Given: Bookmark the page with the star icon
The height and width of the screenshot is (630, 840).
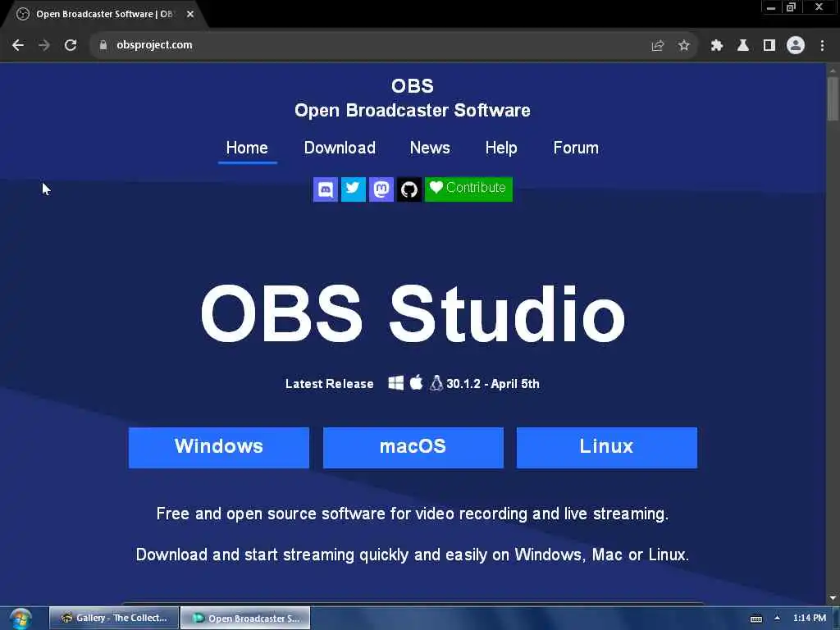Looking at the screenshot, I should pyautogui.click(x=683, y=46).
